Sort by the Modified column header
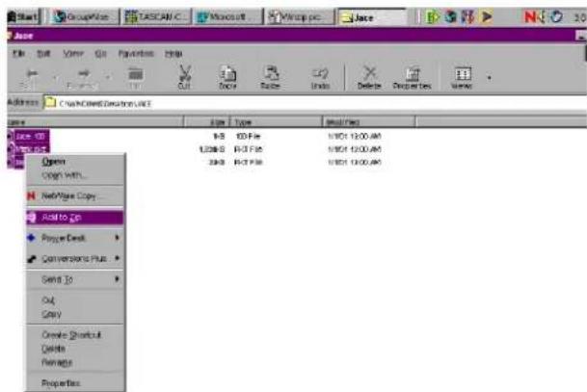The height and width of the screenshot is (392, 587). (x=369, y=122)
